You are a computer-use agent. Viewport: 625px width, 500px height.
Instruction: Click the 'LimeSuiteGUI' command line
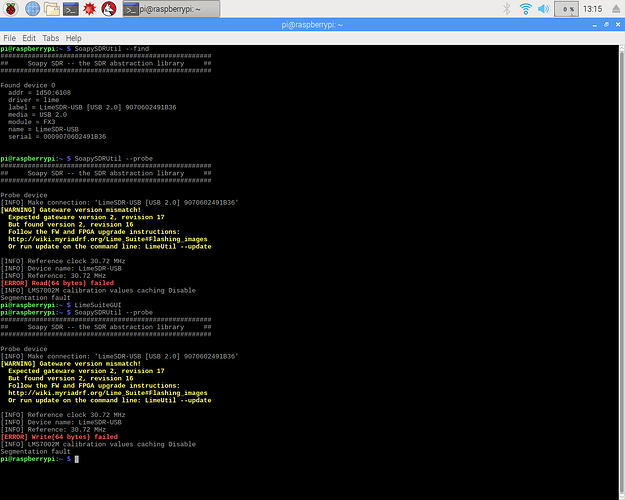pyautogui.click(x=98, y=305)
